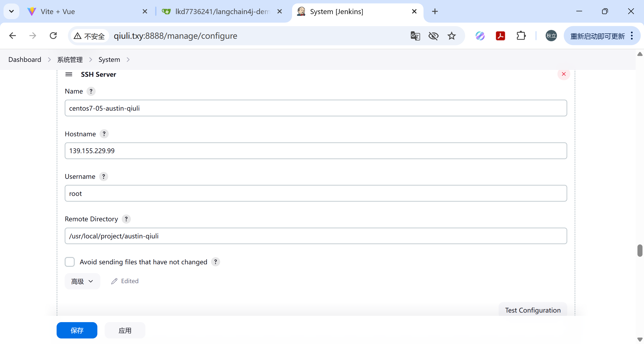Show help for Avoid sending files option
The image size is (644, 344).
coord(216,262)
